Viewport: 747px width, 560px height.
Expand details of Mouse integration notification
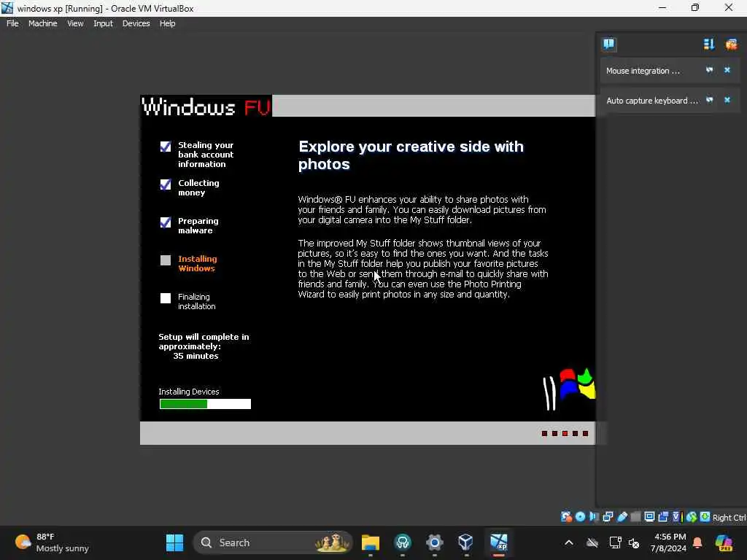(710, 70)
